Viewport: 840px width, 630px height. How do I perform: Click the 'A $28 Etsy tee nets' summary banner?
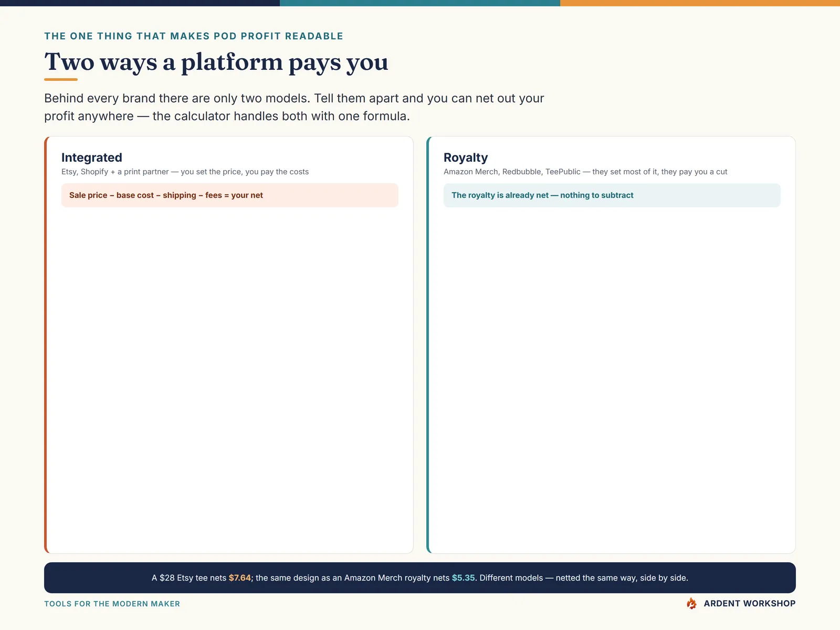click(420, 578)
